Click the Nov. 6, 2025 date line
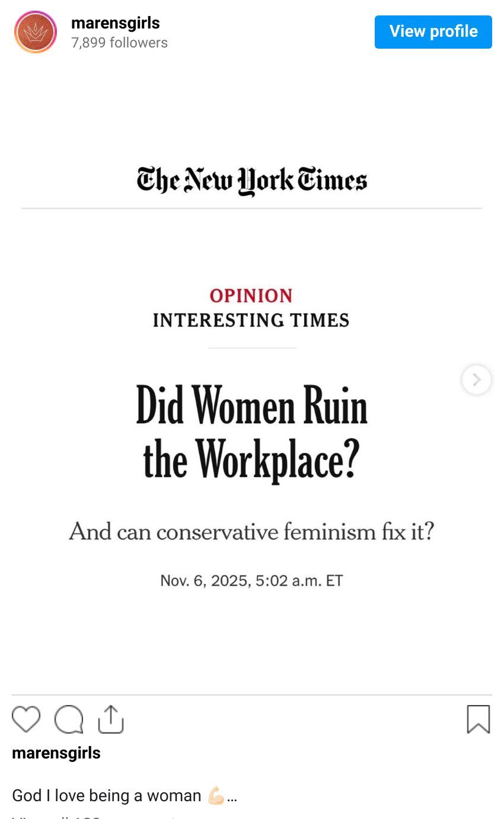504x819 pixels. pyautogui.click(x=252, y=580)
